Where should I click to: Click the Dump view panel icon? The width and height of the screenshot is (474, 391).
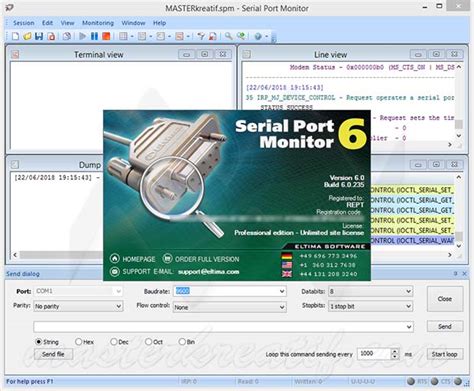(15, 164)
